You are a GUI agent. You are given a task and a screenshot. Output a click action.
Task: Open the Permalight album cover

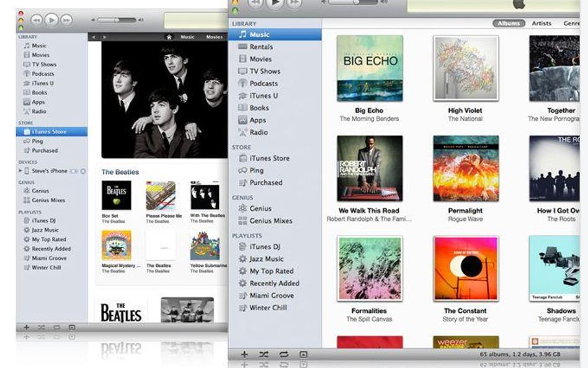[x=466, y=168]
